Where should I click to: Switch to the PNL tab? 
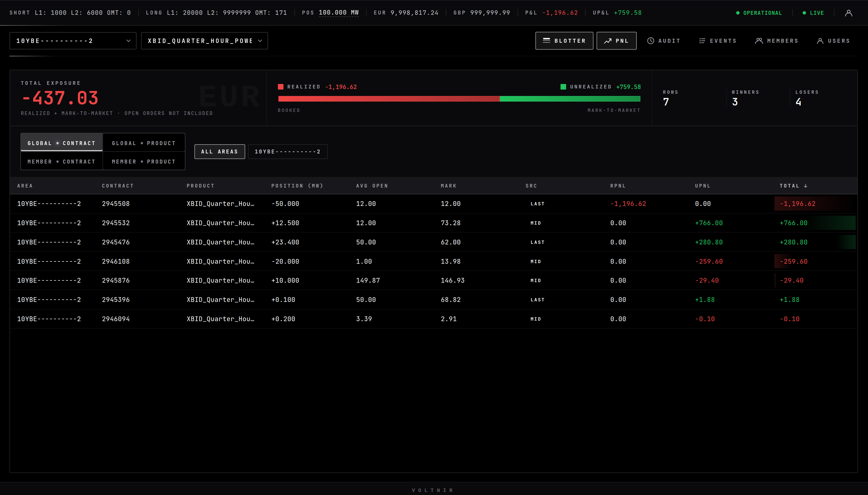[x=616, y=40]
